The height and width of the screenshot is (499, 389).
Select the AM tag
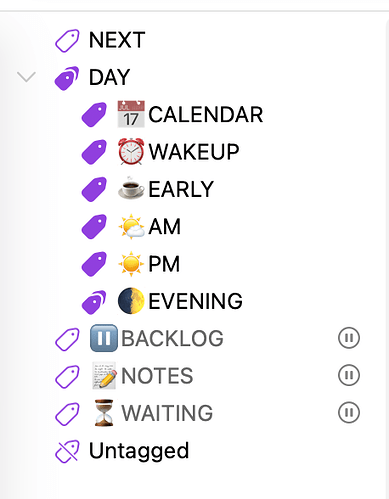[x=164, y=227]
